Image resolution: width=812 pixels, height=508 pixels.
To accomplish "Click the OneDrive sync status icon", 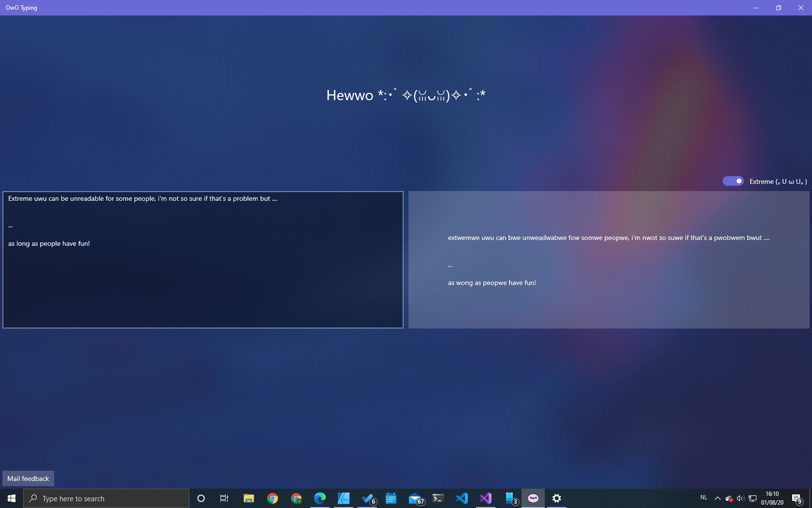I will pos(729,498).
